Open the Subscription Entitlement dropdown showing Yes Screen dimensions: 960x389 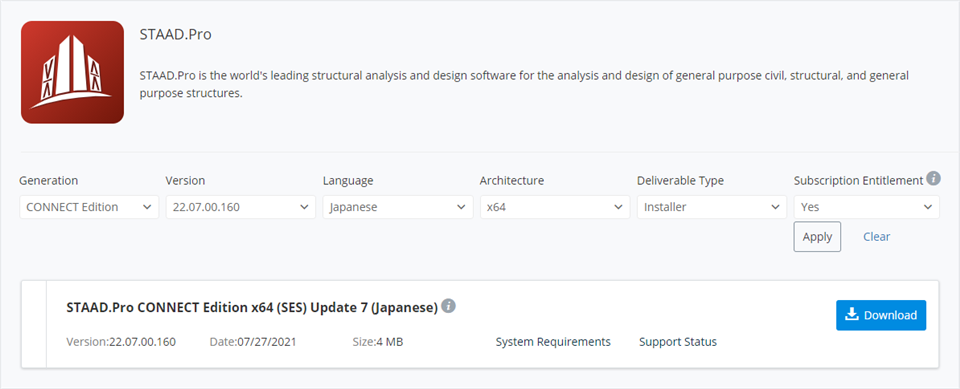(x=867, y=207)
